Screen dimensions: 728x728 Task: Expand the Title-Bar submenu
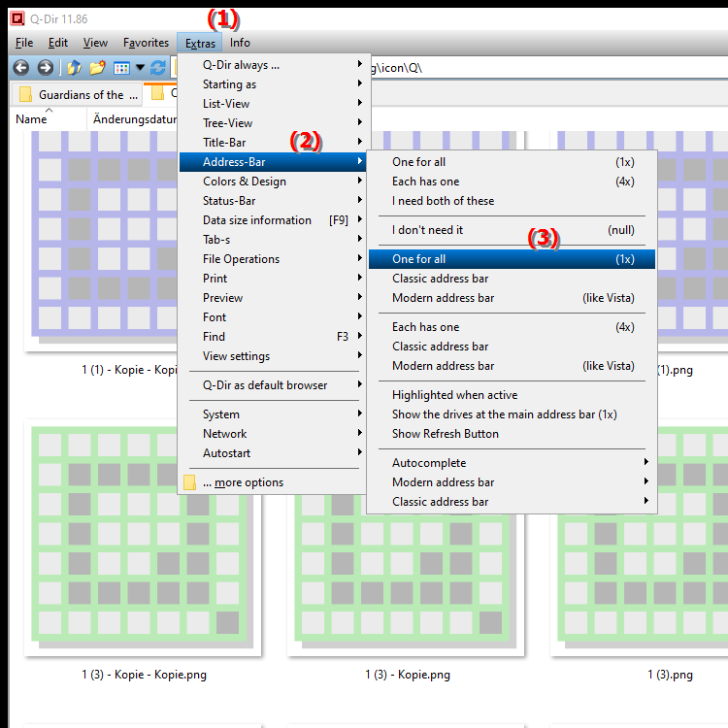275,143
